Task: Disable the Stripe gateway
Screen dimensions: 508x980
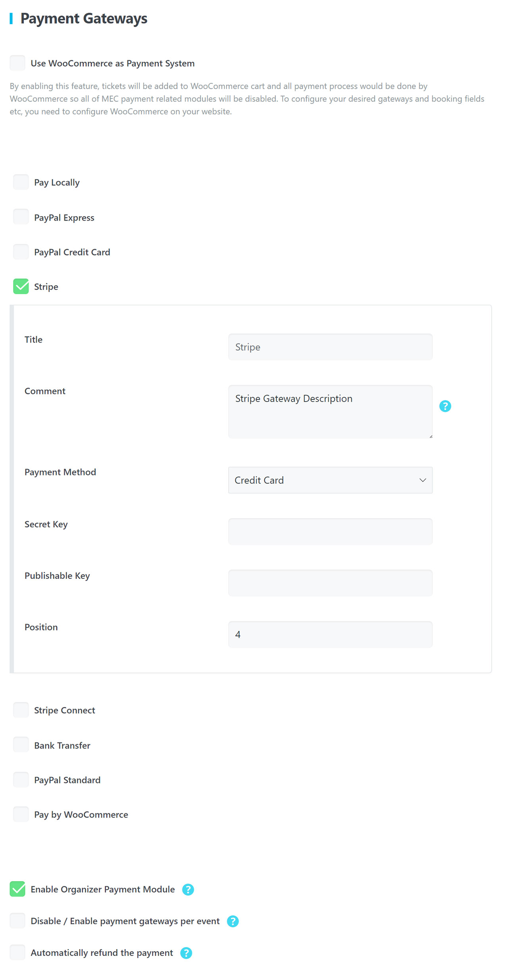Action: coord(21,286)
